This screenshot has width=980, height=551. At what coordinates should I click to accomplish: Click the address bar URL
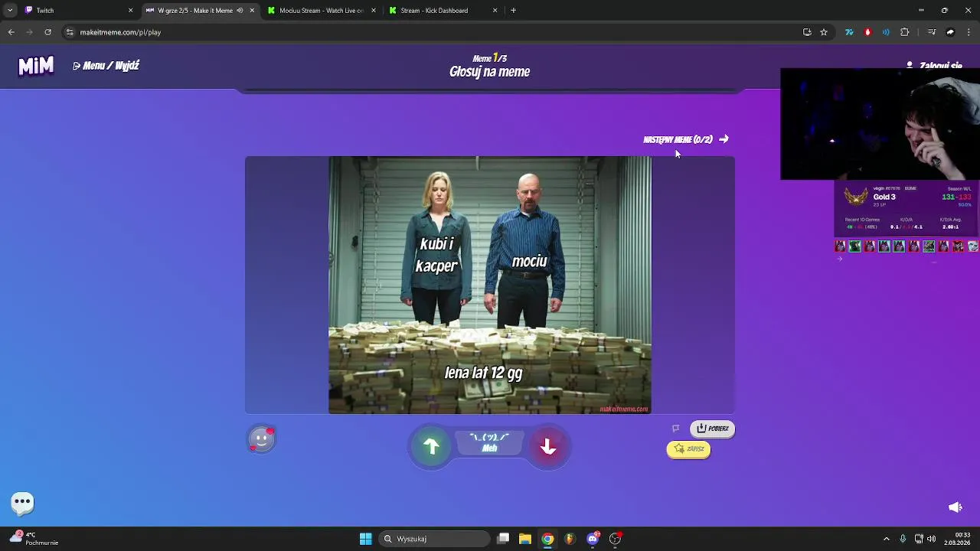pos(120,32)
